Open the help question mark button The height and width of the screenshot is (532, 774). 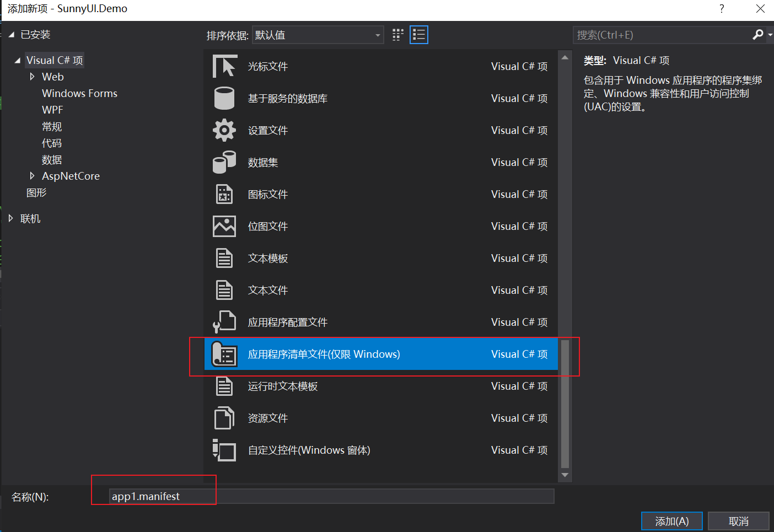(x=722, y=8)
